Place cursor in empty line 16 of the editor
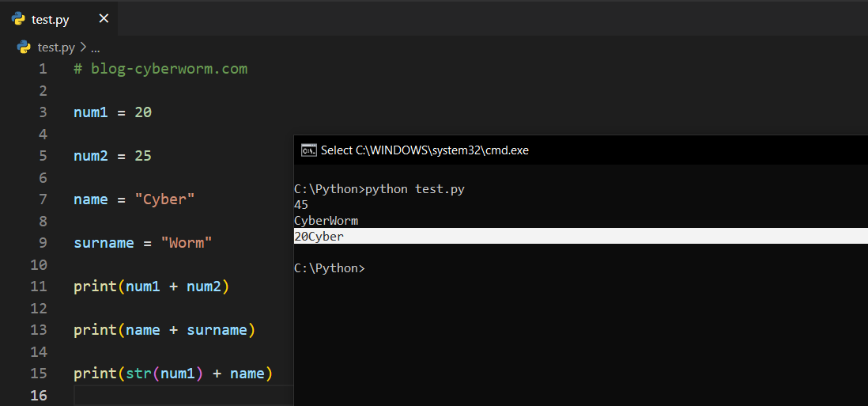868x406 pixels. pos(182,395)
